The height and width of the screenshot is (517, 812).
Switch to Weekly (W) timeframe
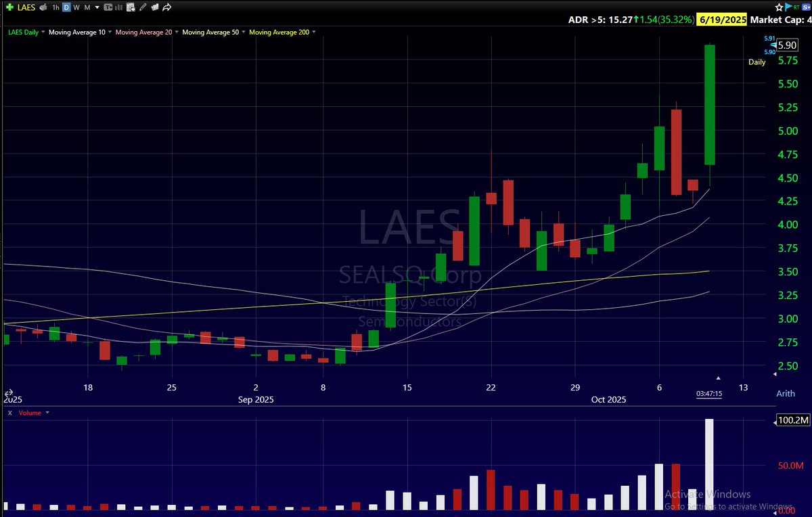[x=76, y=7]
